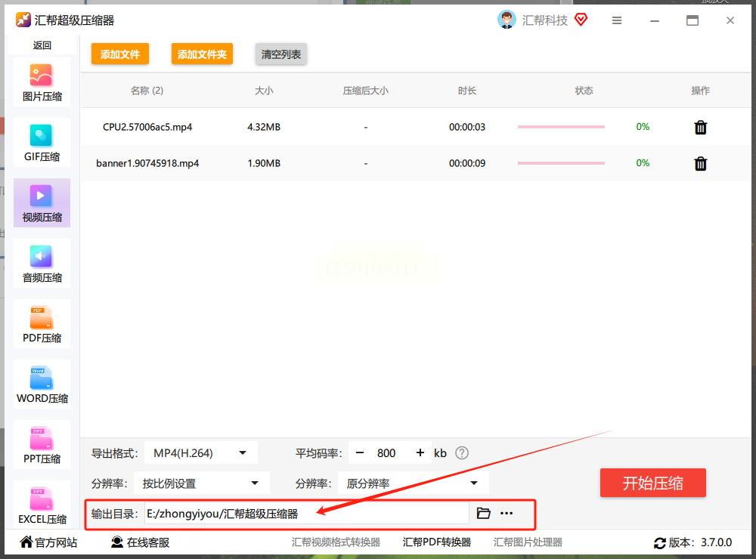
Task: Delete CPU2.57006ac5.mp4 with its trash icon
Action: 701,127
